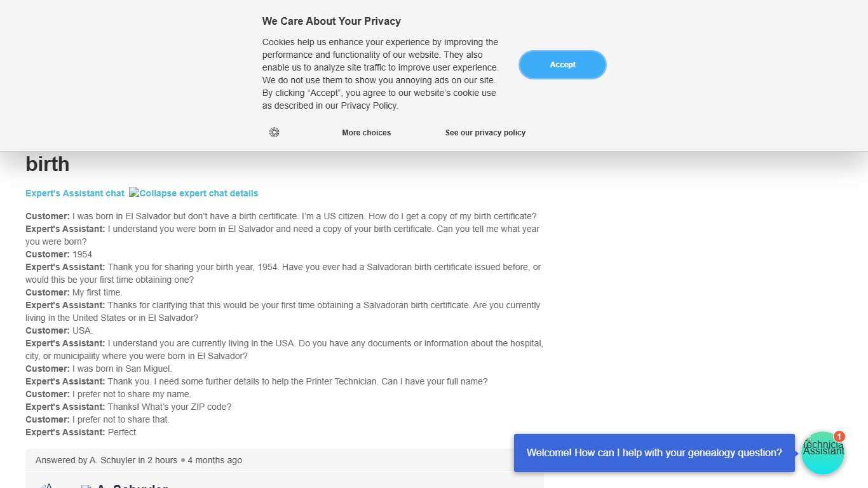Open the See our privacy policy link
Viewport: 868px width, 488px height.
pos(485,133)
